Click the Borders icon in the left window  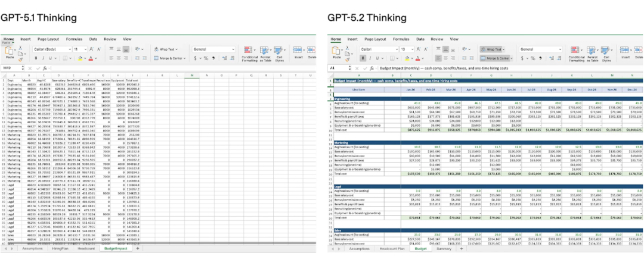coord(66,58)
